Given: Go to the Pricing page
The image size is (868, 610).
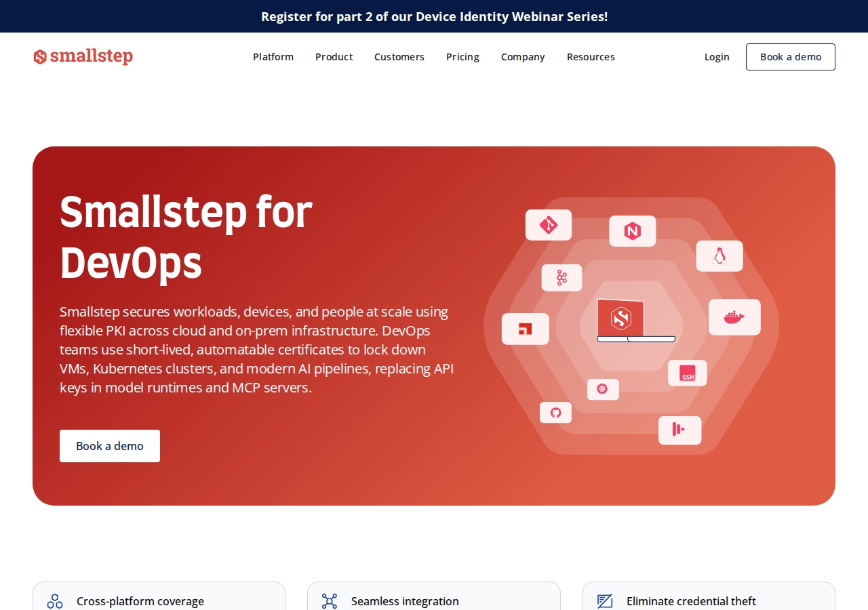Looking at the screenshot, I should 462,57.
